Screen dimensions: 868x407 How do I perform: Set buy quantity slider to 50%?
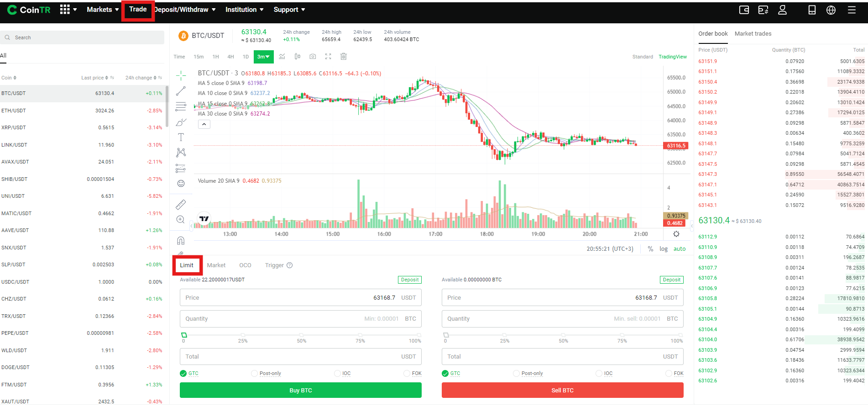pos(302,335)
